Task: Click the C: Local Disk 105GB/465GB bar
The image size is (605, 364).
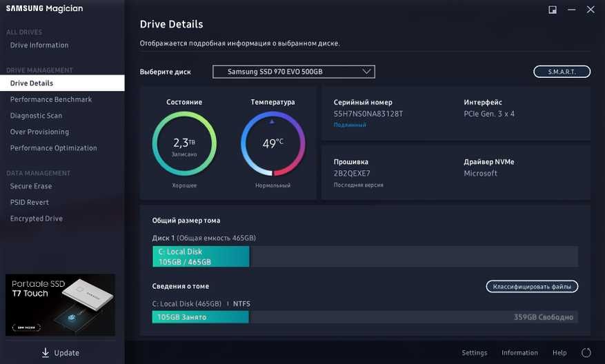Action: pyautogui.click(x=201, y=256)
